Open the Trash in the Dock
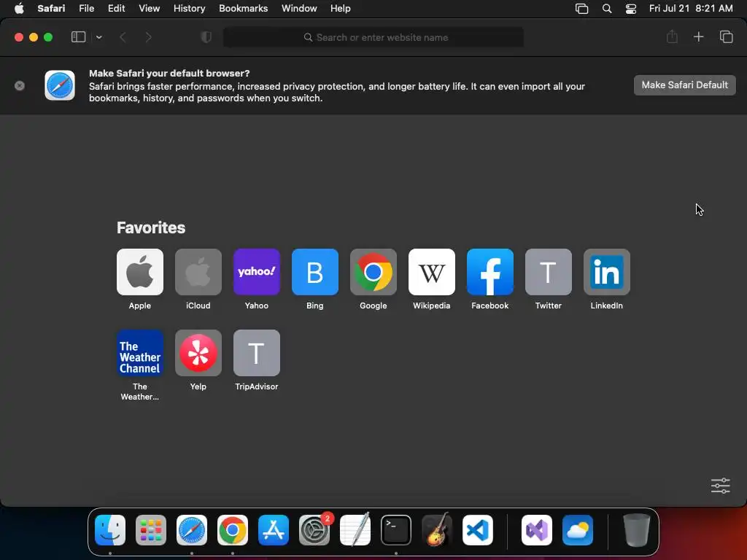The height and width of the screenshot is (560, 747). (636, 530)
